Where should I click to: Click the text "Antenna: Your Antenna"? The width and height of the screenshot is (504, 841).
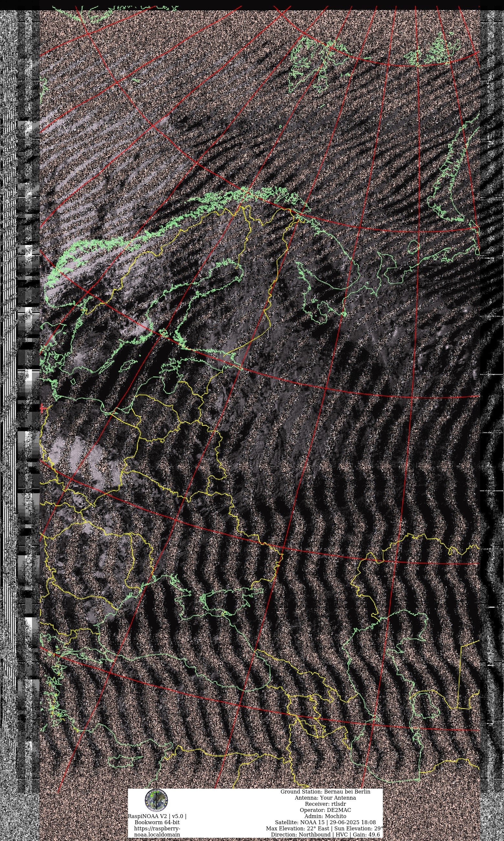325,797
